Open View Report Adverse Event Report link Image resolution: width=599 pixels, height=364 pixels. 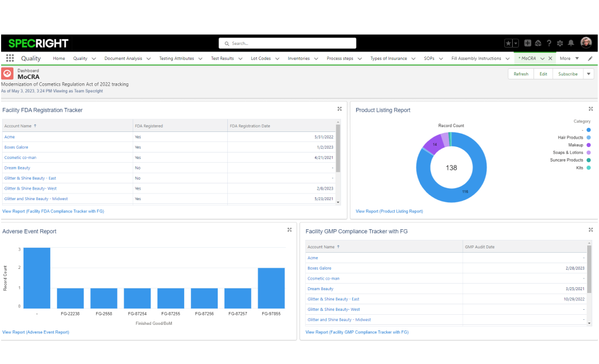(36, 332)
